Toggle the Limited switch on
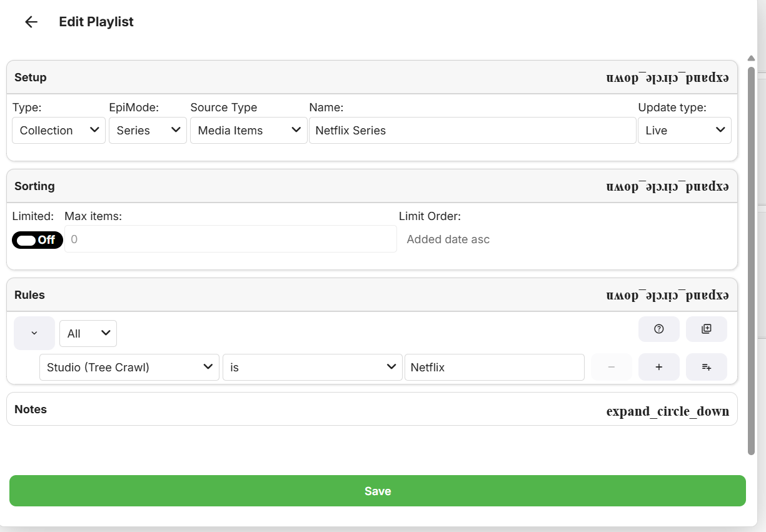This screenshot has height=532, width=766. tap(37, 239)
